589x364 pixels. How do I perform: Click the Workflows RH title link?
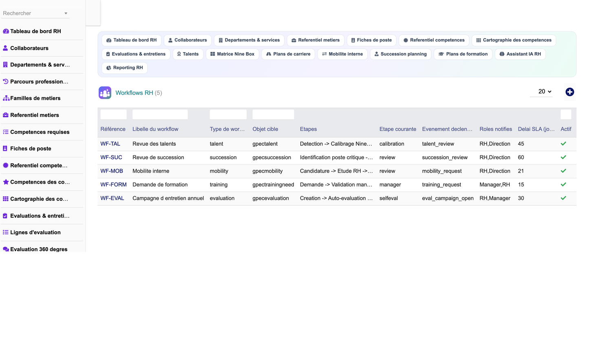(x=134, y=93)
